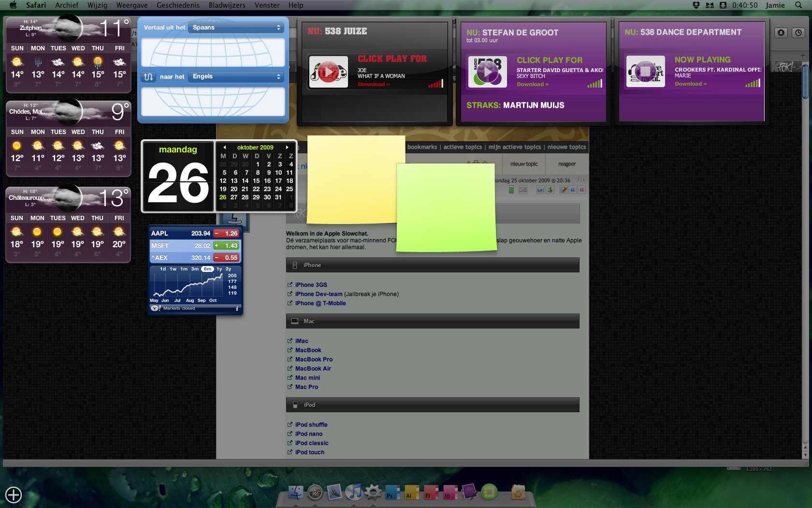Open the Weergave menu

point(132,5)
